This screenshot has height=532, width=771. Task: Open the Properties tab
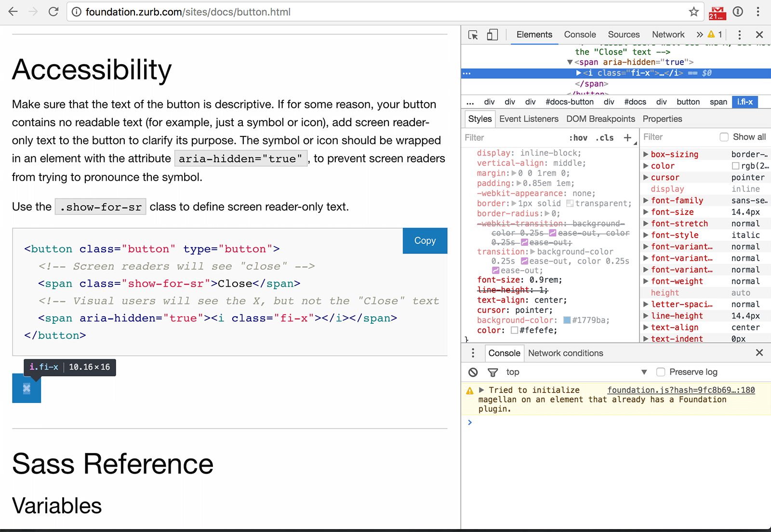click(x=663, y=119)
